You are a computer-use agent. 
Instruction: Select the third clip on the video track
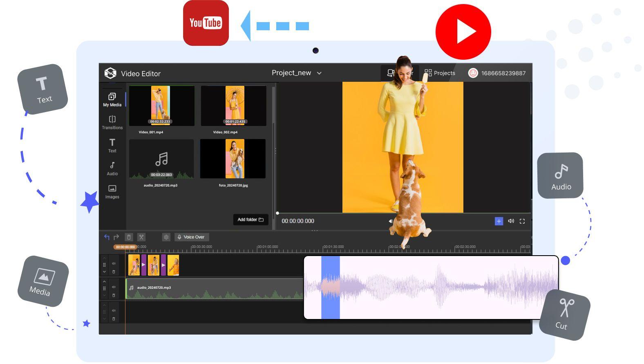click(173, 265)
